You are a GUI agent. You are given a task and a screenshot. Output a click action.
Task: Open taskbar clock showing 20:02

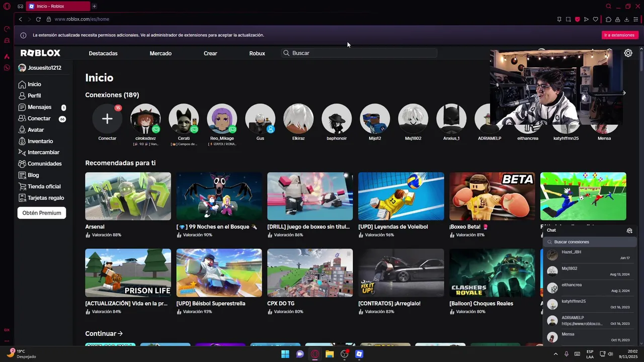tap(628, 354)
